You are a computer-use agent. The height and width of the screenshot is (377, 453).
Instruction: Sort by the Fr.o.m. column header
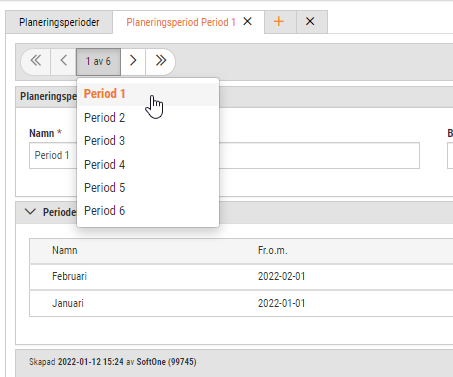(x=272, y=250)
